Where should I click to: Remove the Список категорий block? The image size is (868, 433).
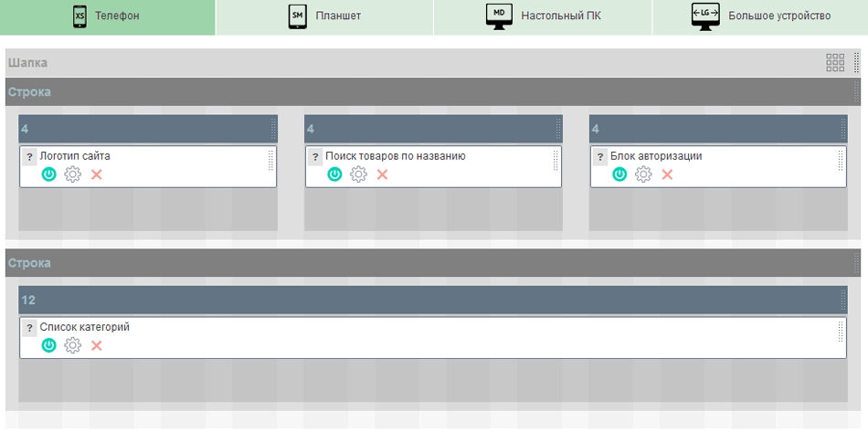coord(97,345)
